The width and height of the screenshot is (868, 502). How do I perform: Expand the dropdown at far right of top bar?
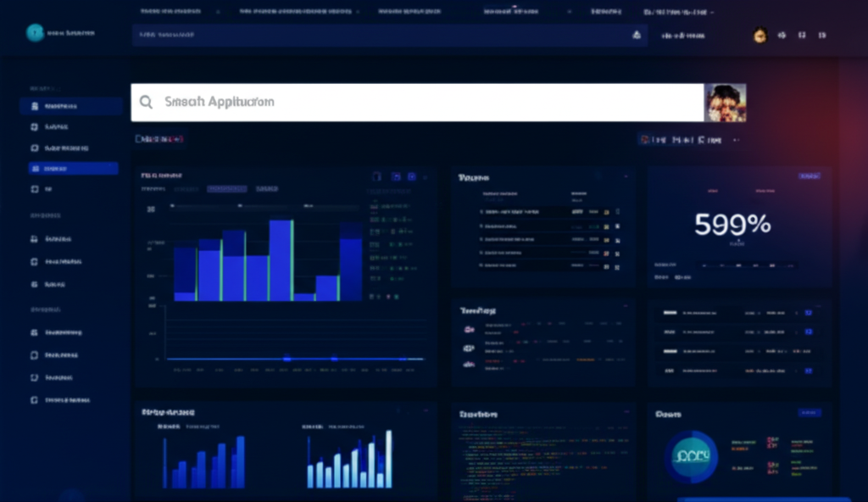point(713,13)
